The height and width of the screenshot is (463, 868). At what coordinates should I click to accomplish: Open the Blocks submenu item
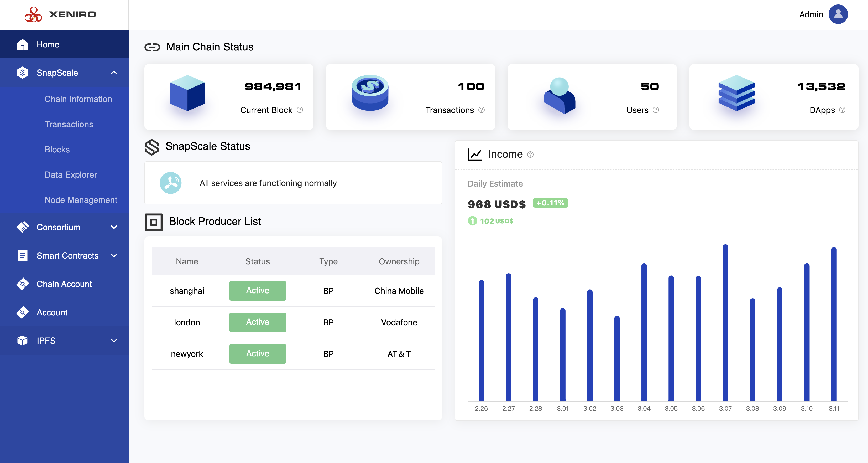pyautogui.click(x=57, y=150)
